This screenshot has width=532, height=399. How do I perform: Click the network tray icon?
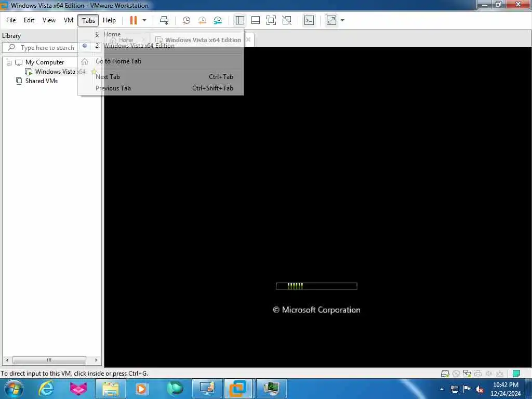[455, 389]
